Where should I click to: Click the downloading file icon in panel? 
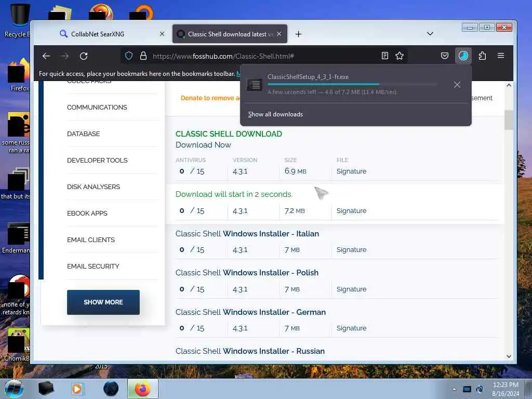point(255,85)
